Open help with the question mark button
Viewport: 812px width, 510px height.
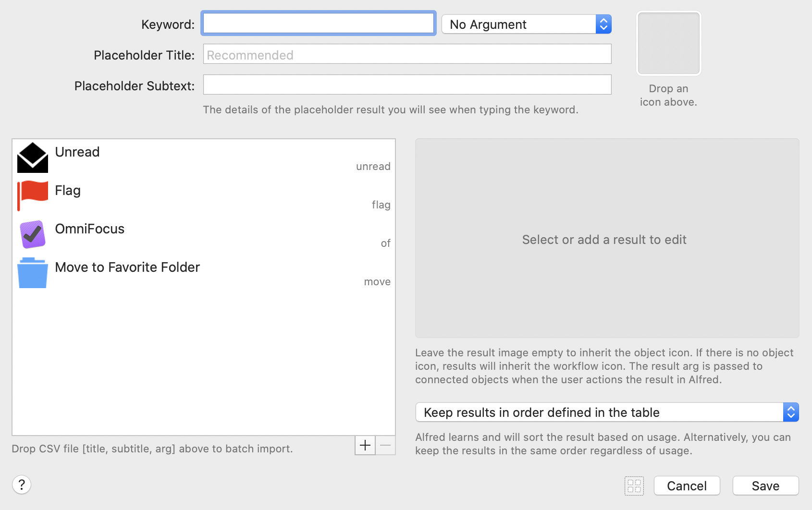coord(22,485)
